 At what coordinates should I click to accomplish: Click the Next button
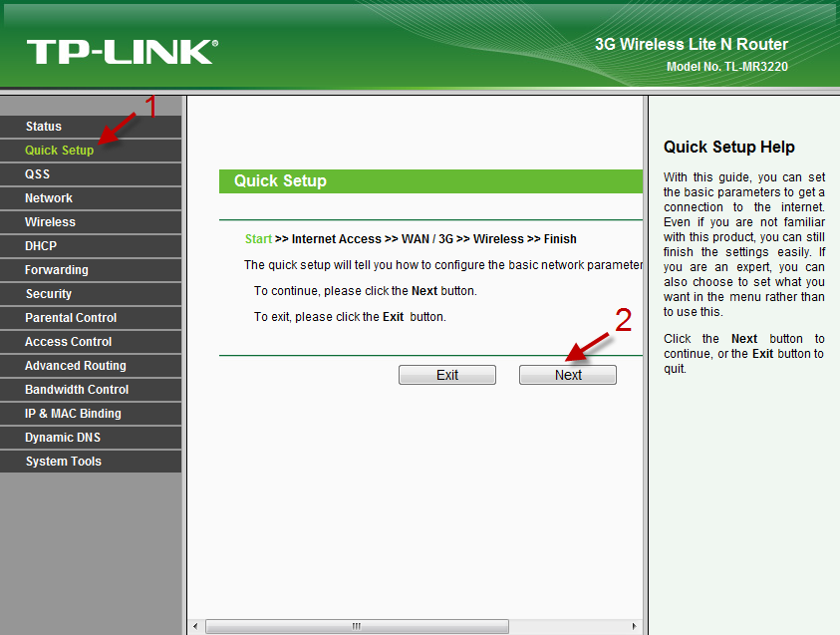[568, 375]
